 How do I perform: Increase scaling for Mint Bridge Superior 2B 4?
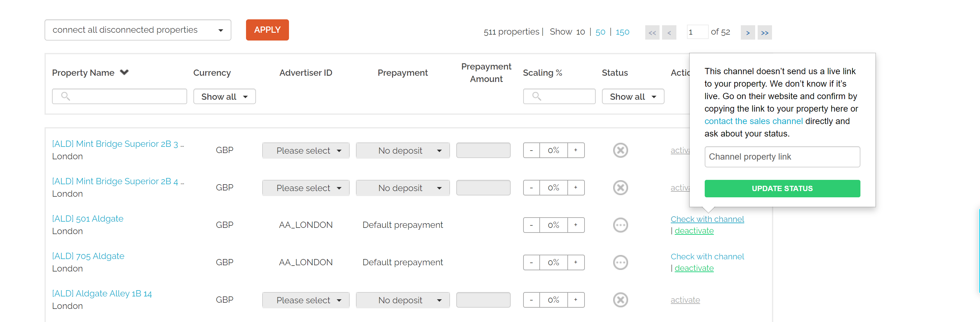(x=575, y=188)
